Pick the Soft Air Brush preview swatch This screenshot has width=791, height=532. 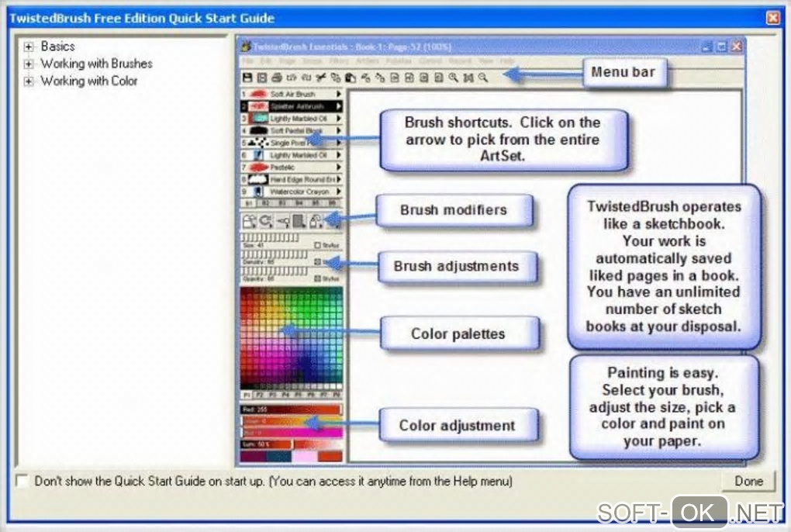[258, 95]
